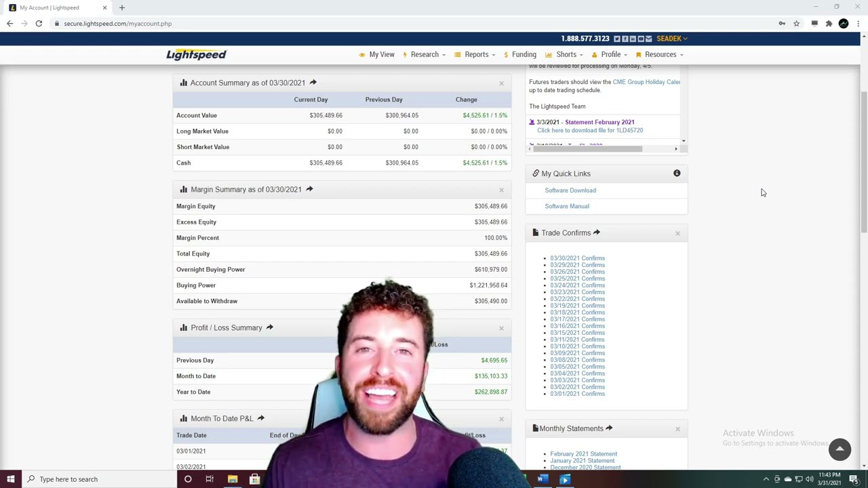Open 03/15/2021 Confirms link
868x488 pixels.
pyautogui.click(x=577, y=333)
